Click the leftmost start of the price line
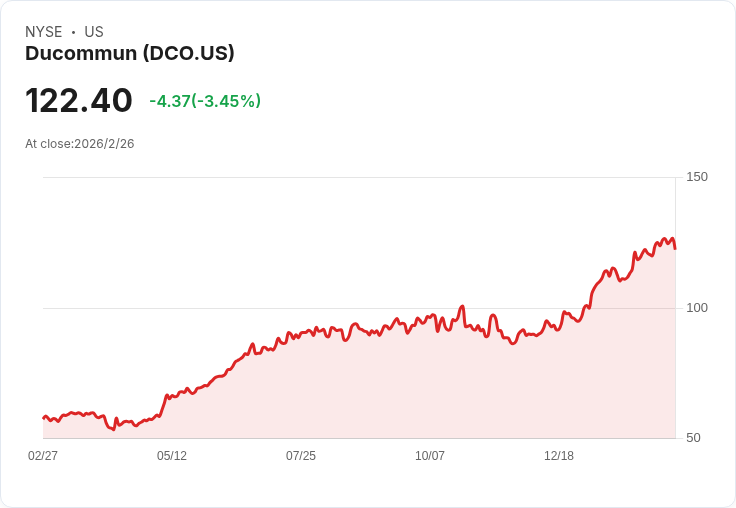Screen dimensions: 736x508 click(x=44, y=417)
